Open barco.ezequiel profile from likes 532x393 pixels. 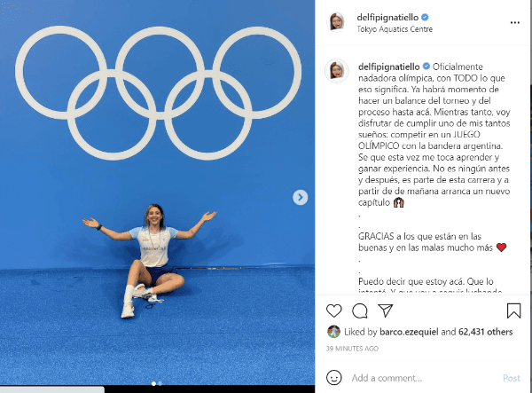[409, 332]
